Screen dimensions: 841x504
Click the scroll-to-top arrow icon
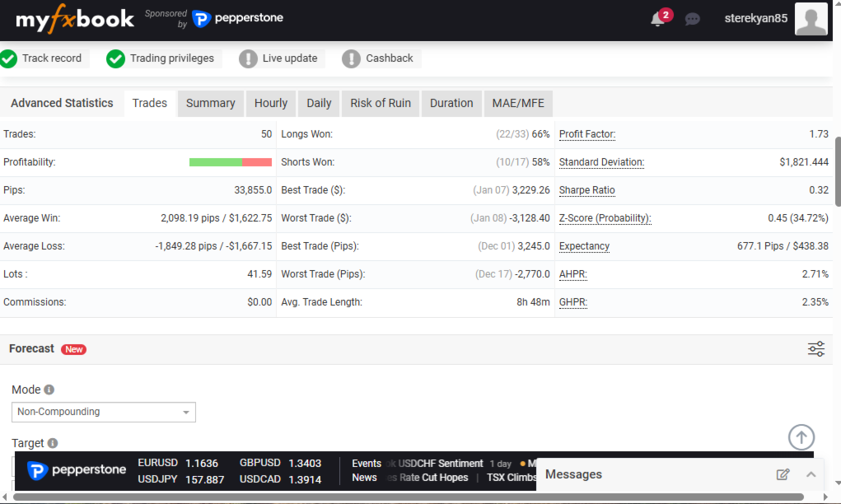(x=801, y=437)
